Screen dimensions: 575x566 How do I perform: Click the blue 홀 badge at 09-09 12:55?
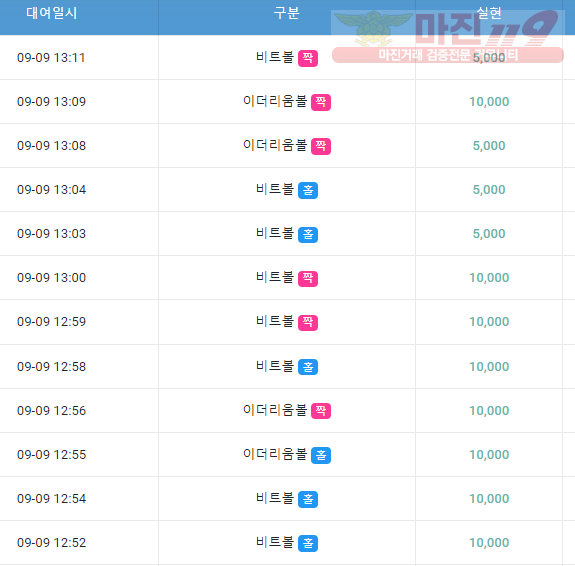pyautogui.click(x=321, y=455)
